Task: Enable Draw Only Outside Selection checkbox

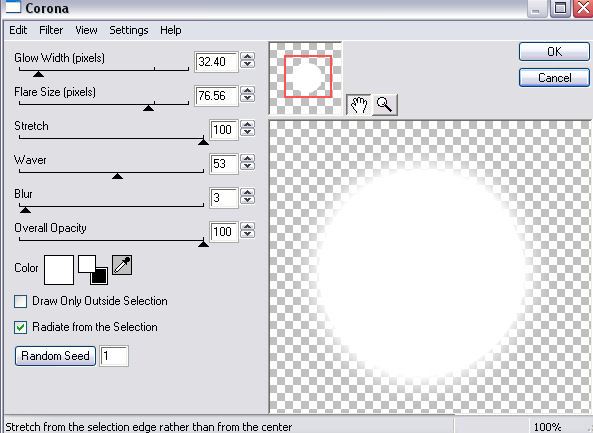Action: click(x=20, y=301)
